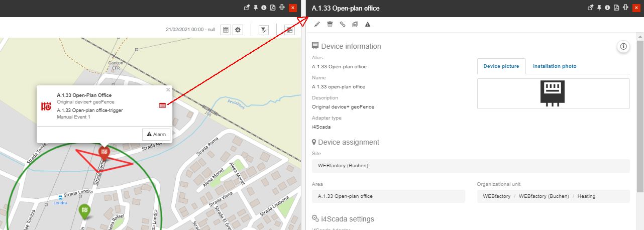
Task: Open the calendar date picker on map toolbar
Action: pyautogui.click(x=226, y=30)
